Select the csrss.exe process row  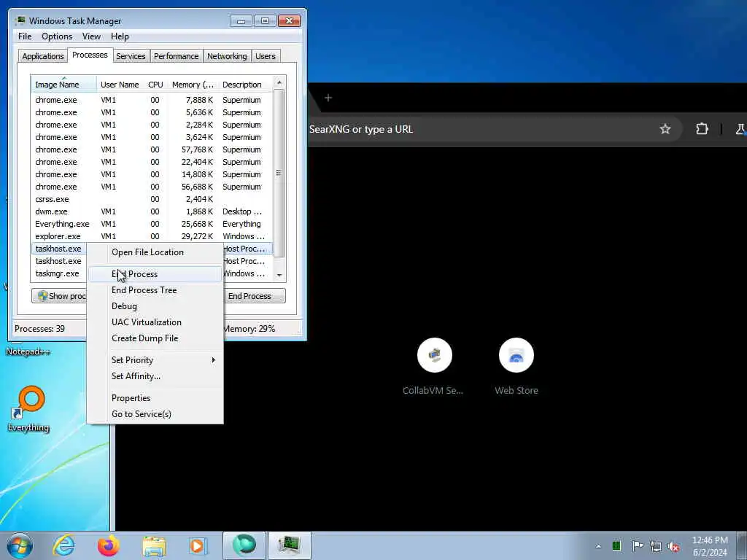point(152,199)
